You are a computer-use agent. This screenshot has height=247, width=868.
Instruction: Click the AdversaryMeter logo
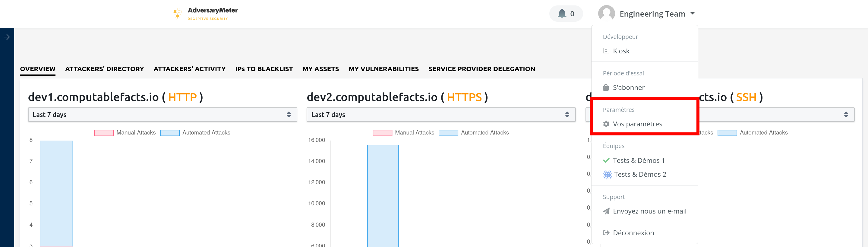[205, 14]
